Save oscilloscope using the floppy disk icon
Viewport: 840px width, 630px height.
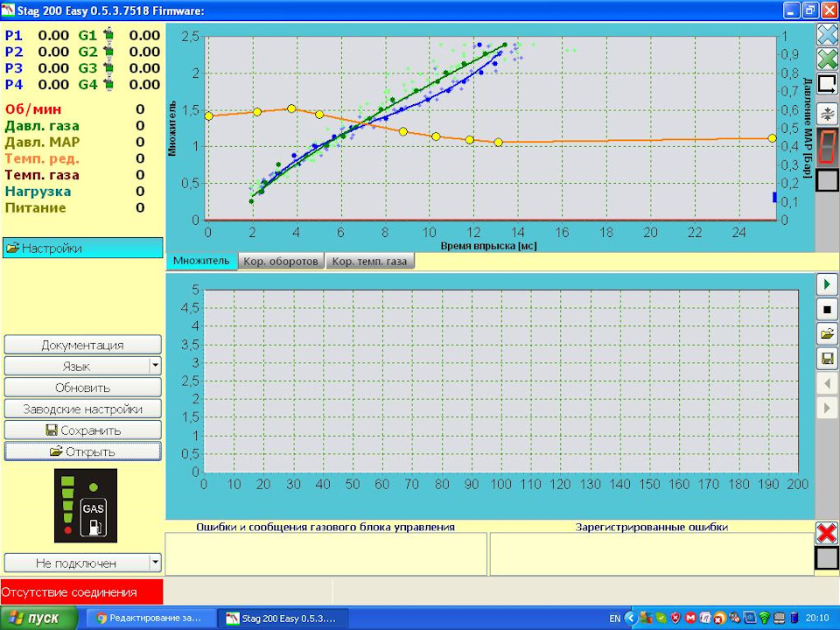pos(827,359)
